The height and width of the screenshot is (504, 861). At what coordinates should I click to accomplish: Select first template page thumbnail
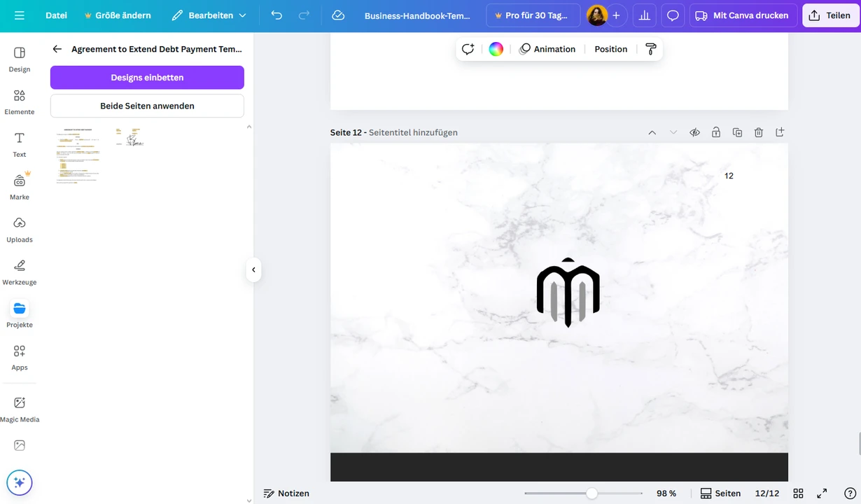click(x=78, y=155)
